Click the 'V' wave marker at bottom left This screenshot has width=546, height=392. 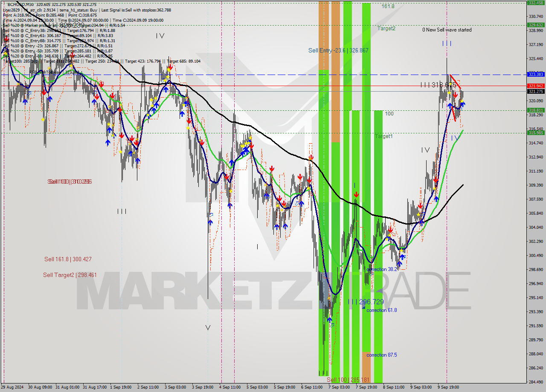[208, 328]
